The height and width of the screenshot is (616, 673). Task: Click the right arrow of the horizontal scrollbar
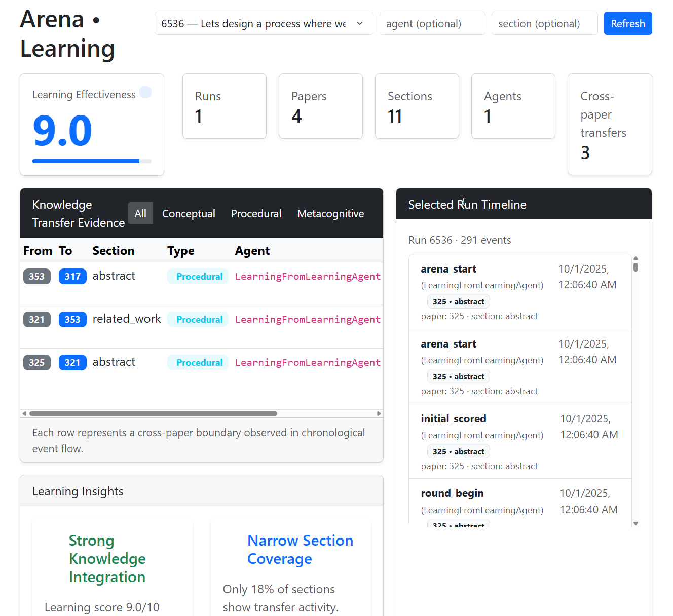(379, 413)
